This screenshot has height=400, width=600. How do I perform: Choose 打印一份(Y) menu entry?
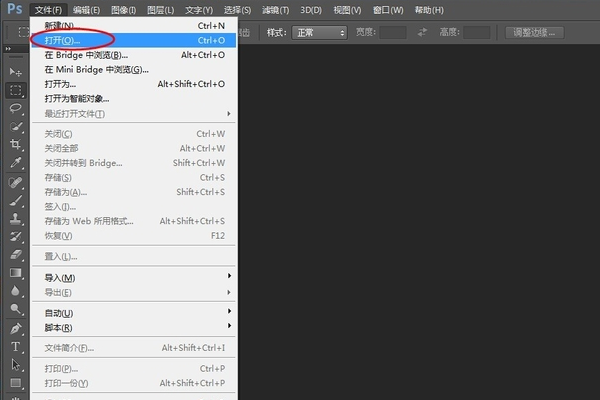[134, 383]
